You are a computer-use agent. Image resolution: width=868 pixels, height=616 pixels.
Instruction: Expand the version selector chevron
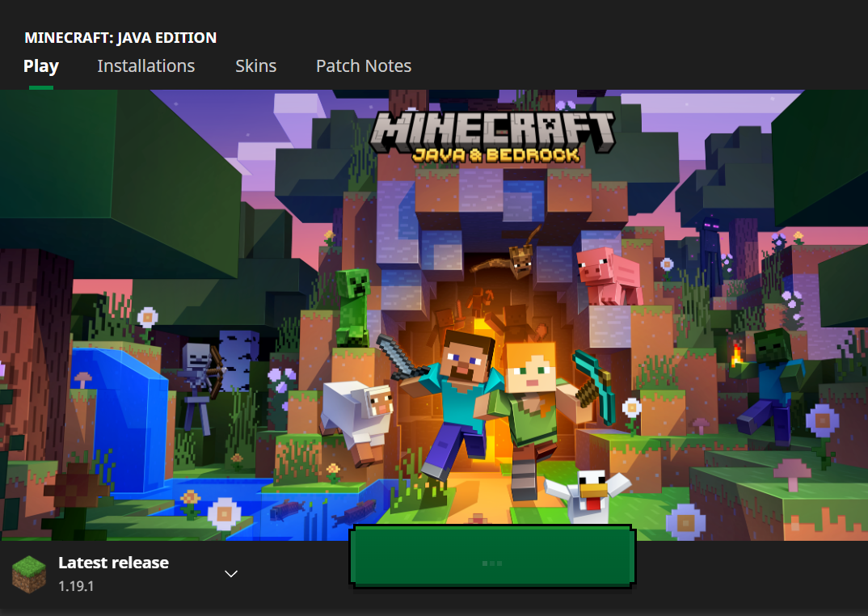231,574
